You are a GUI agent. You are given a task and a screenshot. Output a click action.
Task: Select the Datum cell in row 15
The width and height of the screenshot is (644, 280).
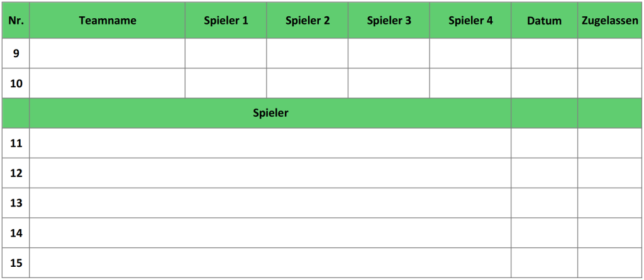[544, 262]
